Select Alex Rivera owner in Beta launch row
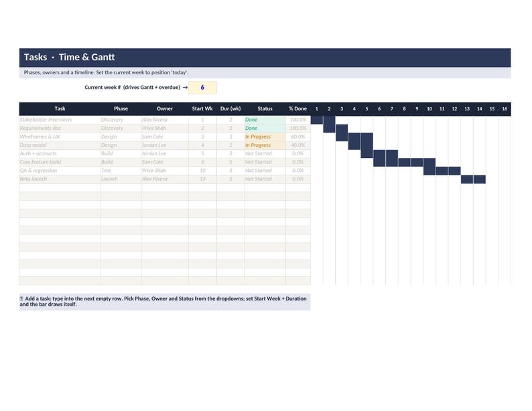Viewport: 532px width, 411px height. pyautogui.click(x=165, y=179)
